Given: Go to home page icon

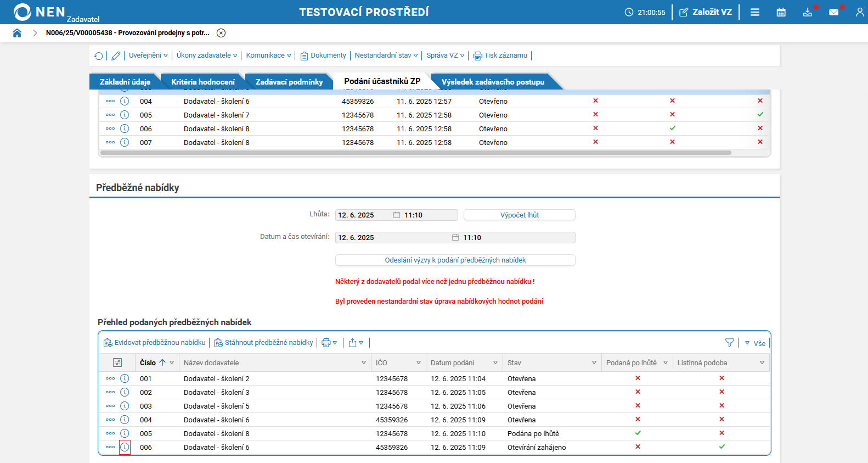Looking at the screenshot, I should click(x=17, y=33).
